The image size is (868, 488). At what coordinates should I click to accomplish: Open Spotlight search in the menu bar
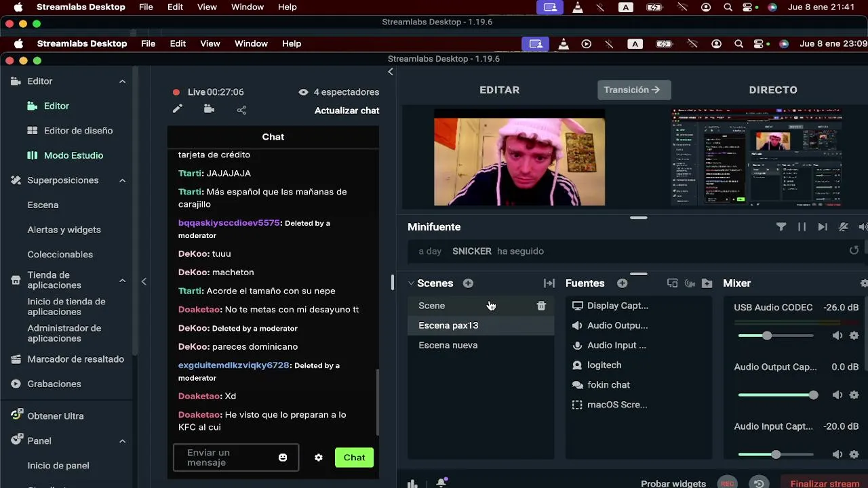pos(738,43)
